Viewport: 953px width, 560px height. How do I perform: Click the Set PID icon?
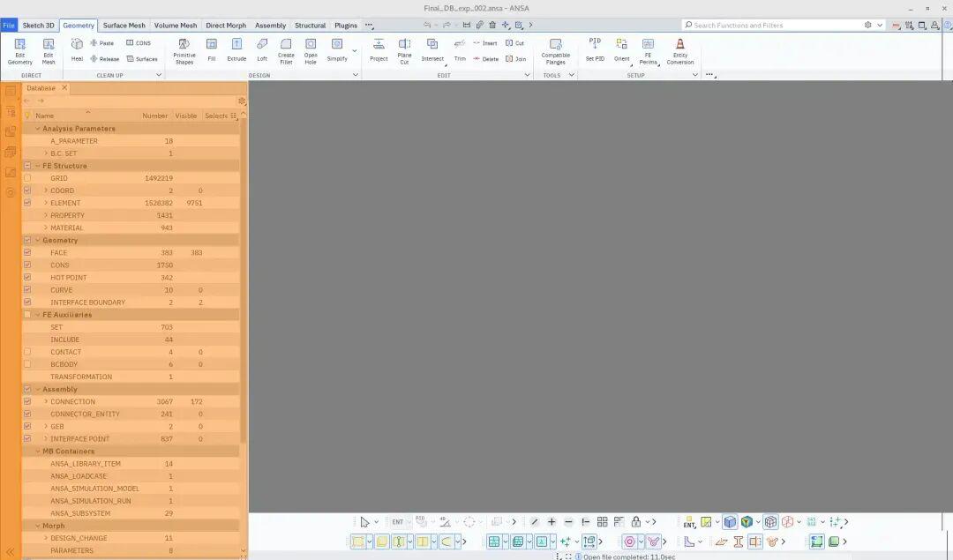[x=595, y=51]
